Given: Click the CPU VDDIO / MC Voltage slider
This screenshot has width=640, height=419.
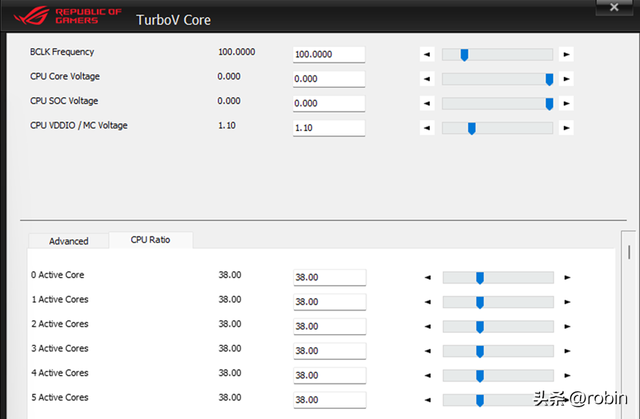Looking at the screenshot, I should coord(497,128).
